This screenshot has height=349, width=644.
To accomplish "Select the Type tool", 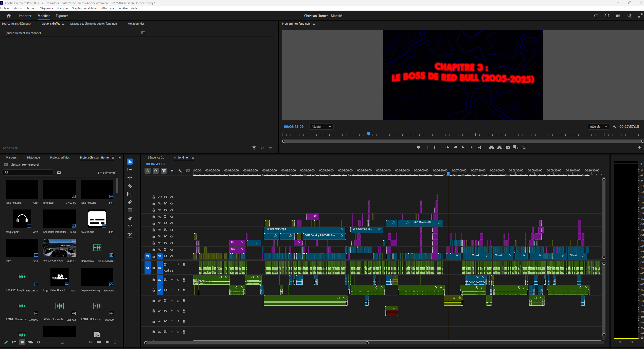I will pyautogui.click(x=130, y=227).
